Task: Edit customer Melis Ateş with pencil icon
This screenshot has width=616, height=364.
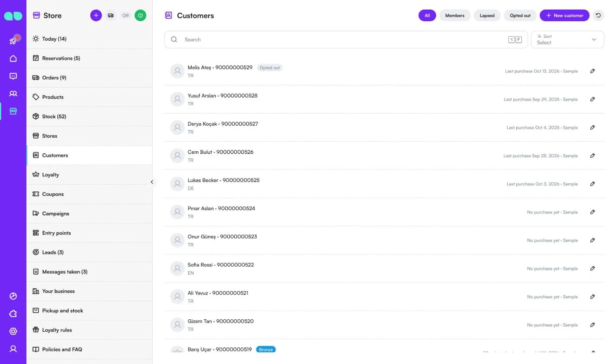Action: coord(593,71)
